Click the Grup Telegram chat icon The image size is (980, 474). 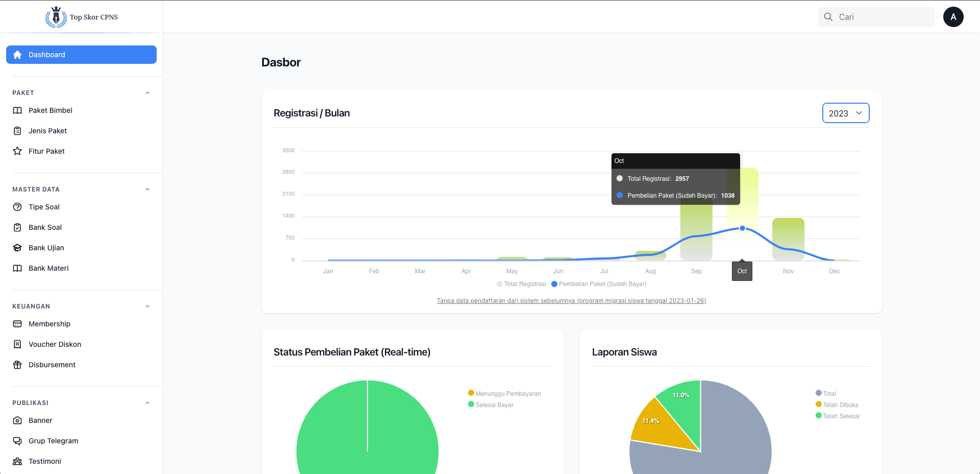(17, 441)
